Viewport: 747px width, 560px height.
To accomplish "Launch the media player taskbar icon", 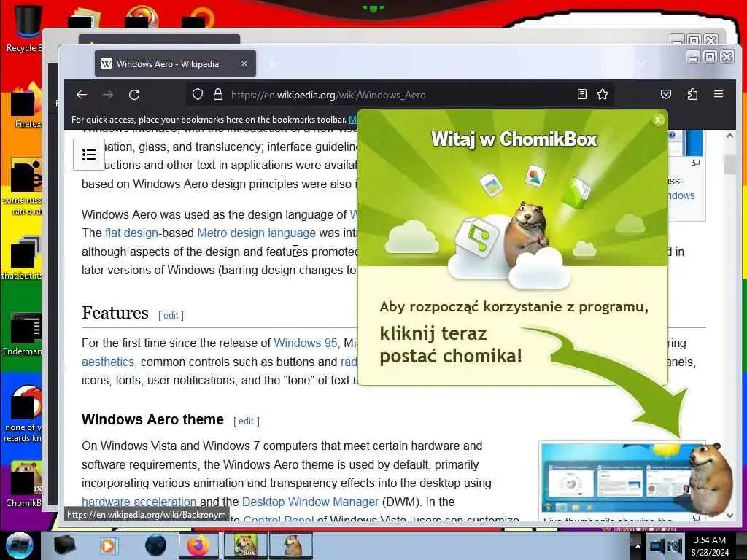I will (108, 545).
